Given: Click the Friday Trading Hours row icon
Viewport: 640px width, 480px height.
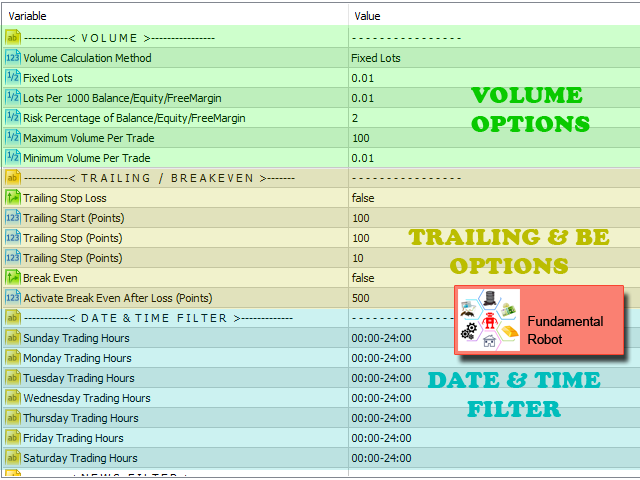Looking at the screenshot, I should [13, 438].
